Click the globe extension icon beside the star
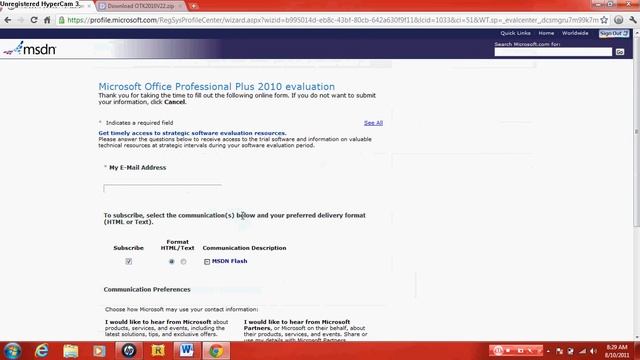The width and height of the screenshot is (640, 360). [618, 20]
